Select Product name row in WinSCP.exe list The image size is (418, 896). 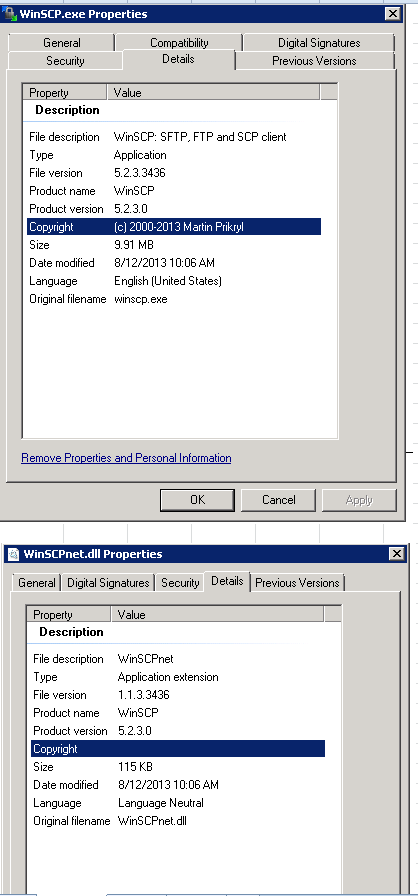[174, 191]
